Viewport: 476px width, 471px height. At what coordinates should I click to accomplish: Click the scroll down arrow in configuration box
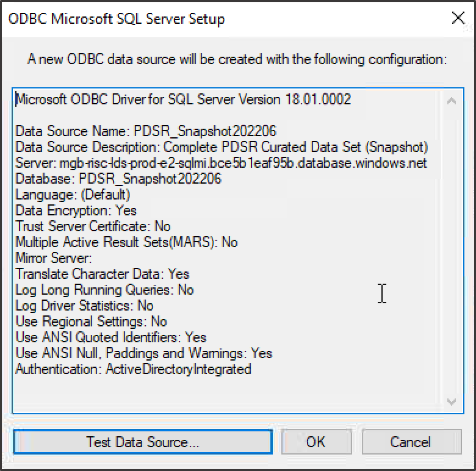[x=452, y=401]
